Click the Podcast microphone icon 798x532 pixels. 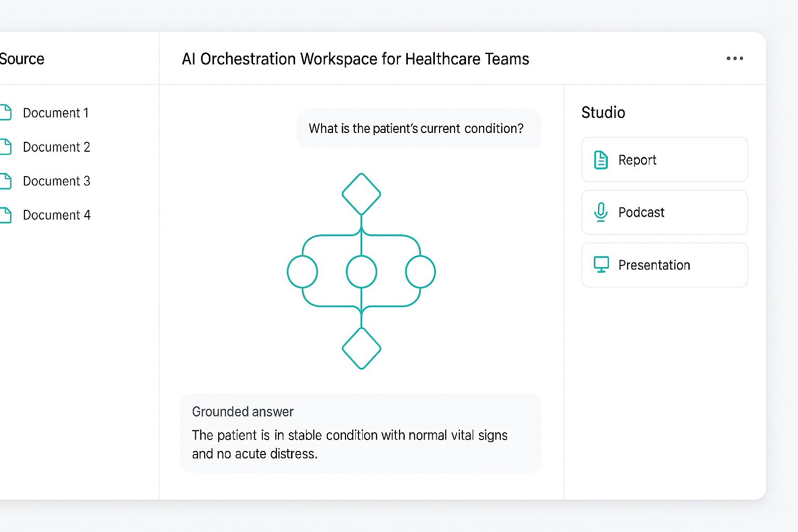click(601, 212)
